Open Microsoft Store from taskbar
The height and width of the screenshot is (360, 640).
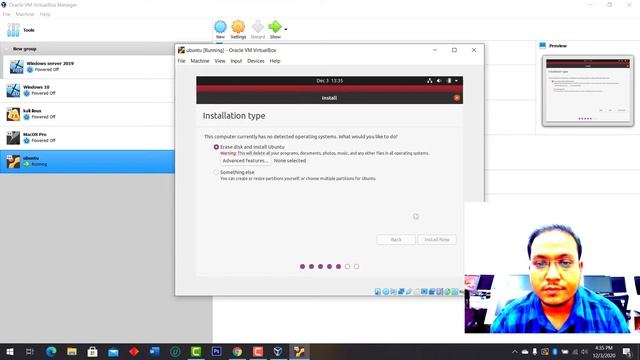tap(93, 351)
